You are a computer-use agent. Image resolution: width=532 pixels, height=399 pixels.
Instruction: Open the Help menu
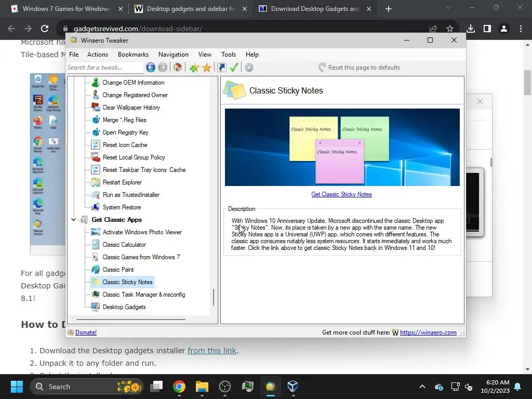click(x=252, y=54)
